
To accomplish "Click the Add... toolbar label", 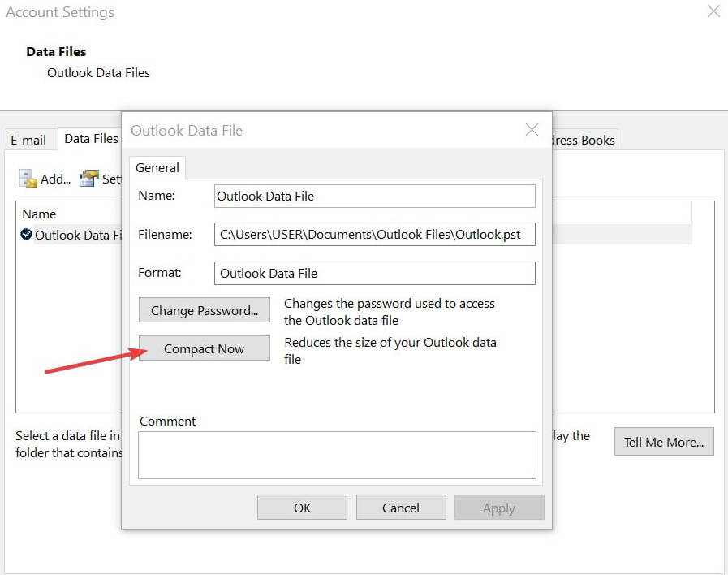I will (x=56, y=179).
